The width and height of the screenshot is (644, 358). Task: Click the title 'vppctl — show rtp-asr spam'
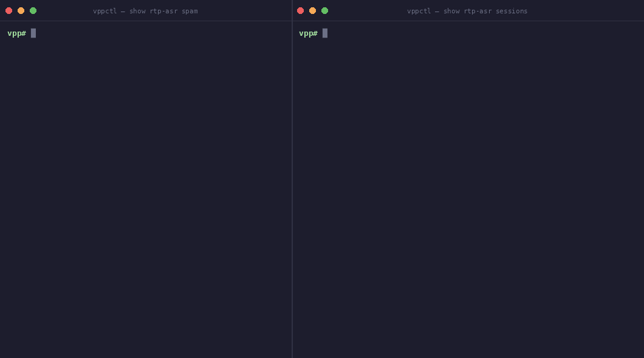pos(145,11)
